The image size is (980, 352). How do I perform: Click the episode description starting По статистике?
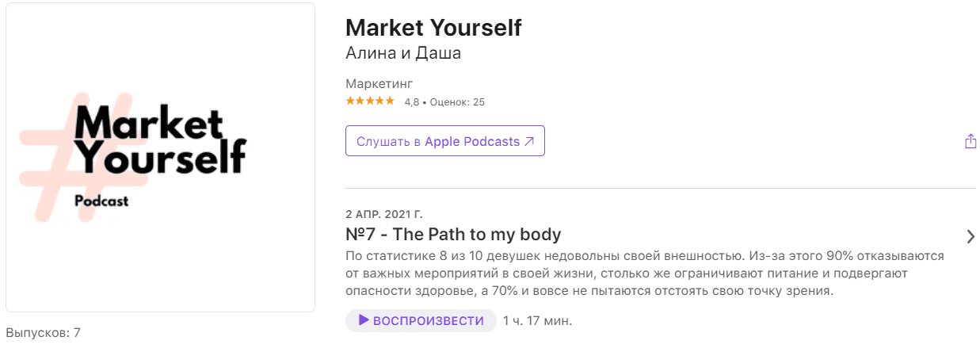coord(645,274)
